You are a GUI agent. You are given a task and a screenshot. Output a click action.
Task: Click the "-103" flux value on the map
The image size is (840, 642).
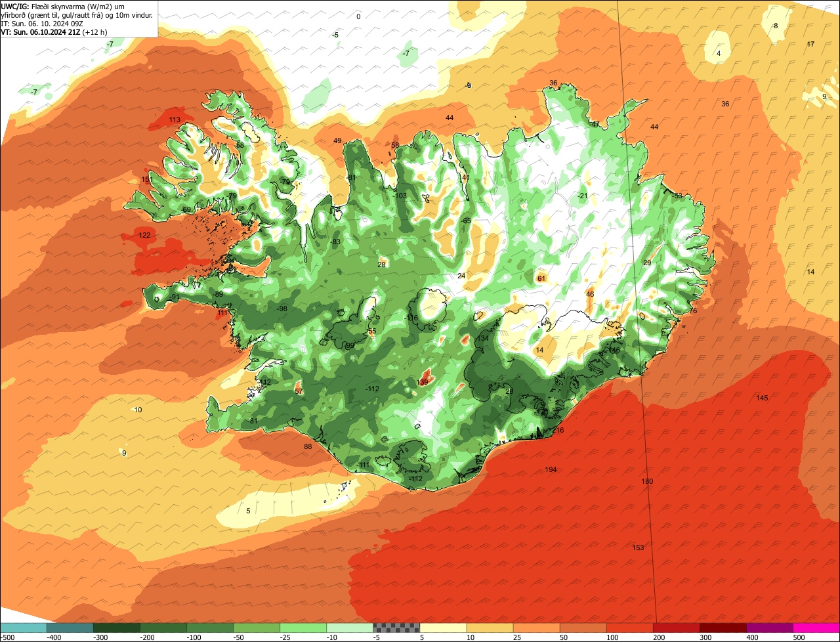tap(400, 196)
